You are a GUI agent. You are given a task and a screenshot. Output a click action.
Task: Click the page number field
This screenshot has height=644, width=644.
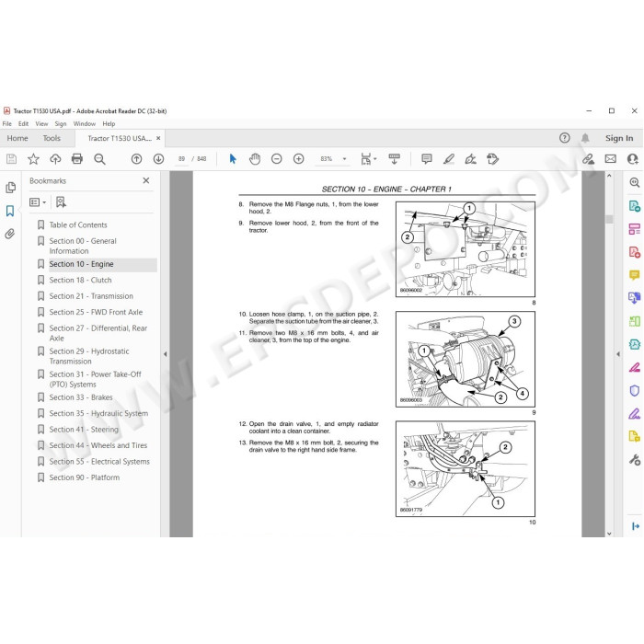(181, 159)
